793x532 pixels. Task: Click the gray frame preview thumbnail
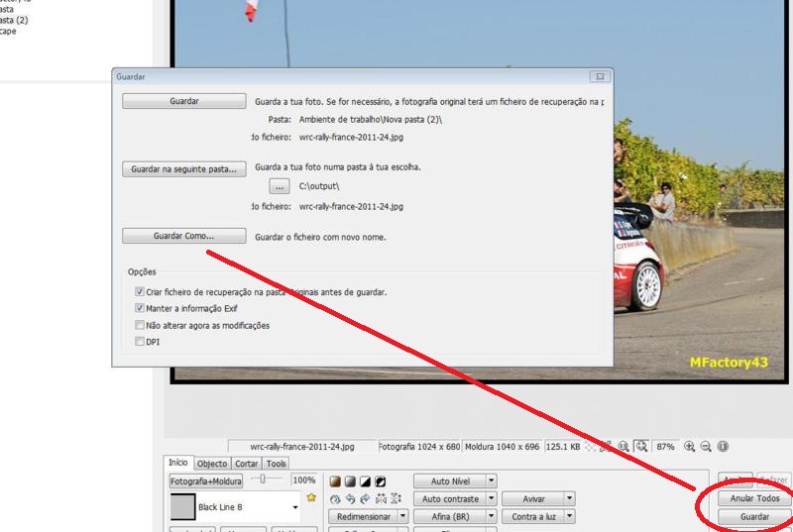click(x=182, y=507)
